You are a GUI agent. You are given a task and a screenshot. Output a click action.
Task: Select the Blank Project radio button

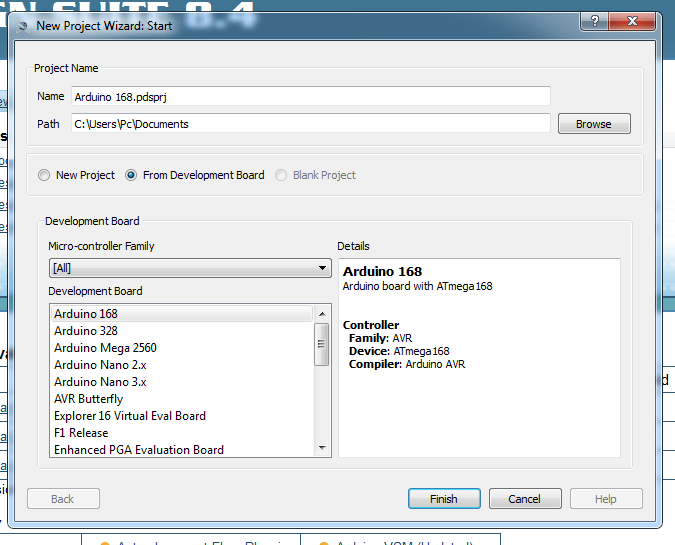coord(281,175)
